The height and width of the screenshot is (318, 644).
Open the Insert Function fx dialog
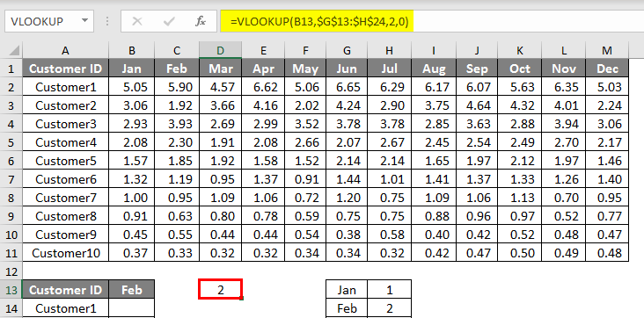pyautogui.click(x=201, y=21)
